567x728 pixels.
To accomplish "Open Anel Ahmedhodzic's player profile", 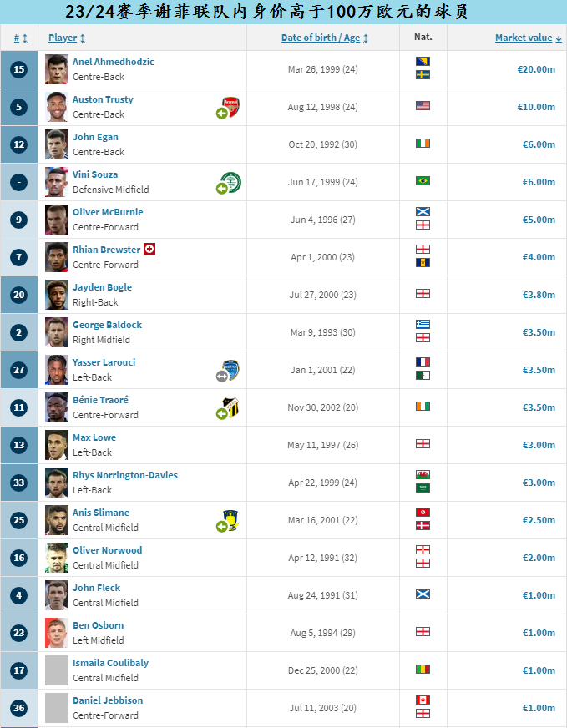I will [x=113, y=62].
